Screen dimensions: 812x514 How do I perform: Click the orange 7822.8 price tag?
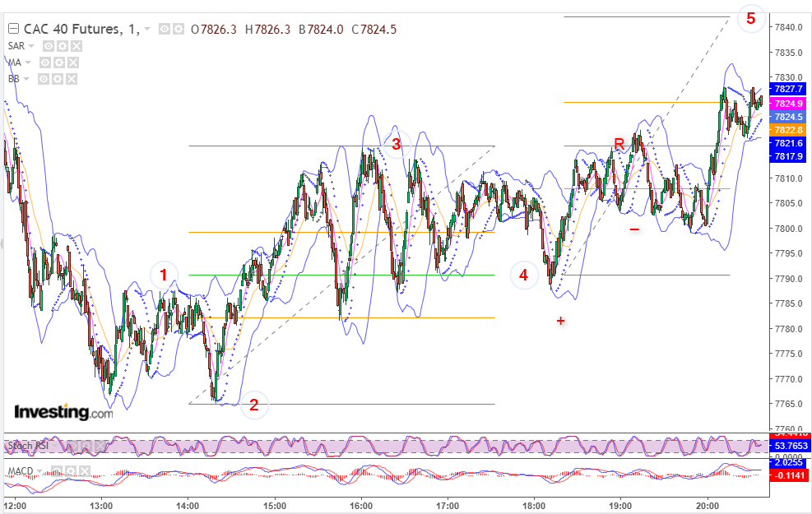point(788,130)
